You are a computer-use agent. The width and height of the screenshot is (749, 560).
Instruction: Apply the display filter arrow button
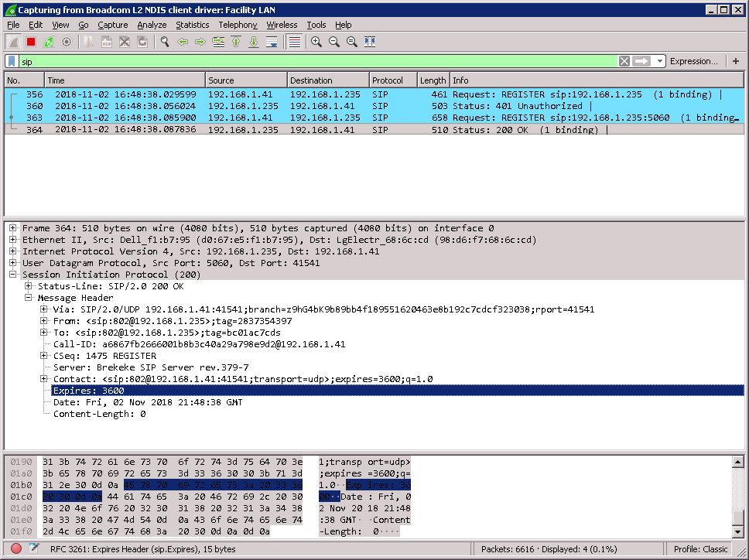641,61
